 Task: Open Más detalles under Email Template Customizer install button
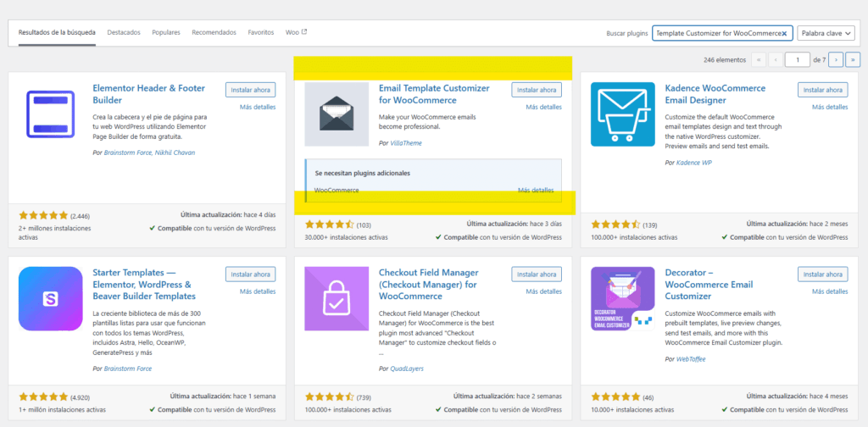pos(543,107)
